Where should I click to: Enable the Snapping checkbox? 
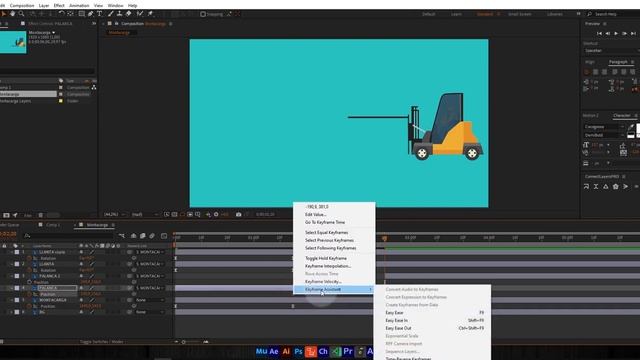203,14
